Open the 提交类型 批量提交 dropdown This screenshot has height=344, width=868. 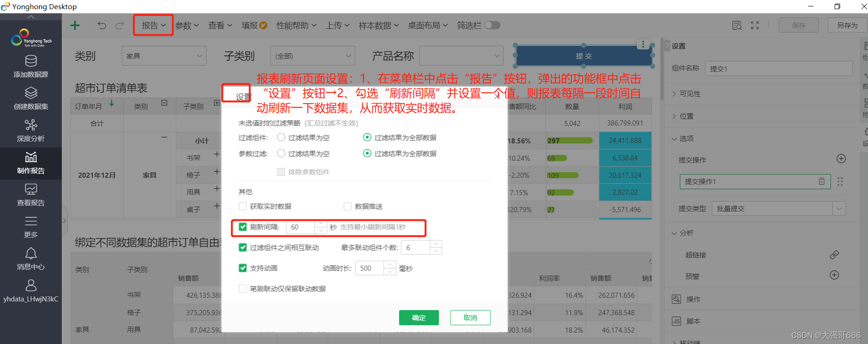(779, 208)
